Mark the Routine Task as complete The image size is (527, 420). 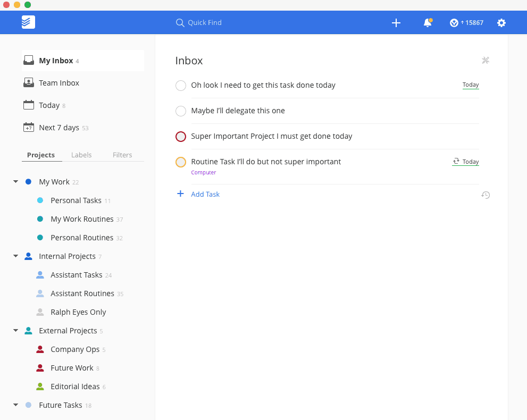(x=181, y=162)
